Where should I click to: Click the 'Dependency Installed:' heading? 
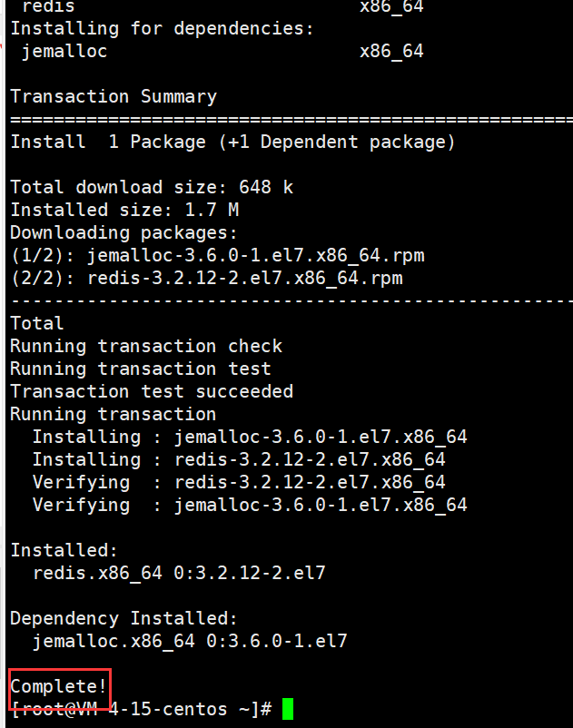point(124,619)
